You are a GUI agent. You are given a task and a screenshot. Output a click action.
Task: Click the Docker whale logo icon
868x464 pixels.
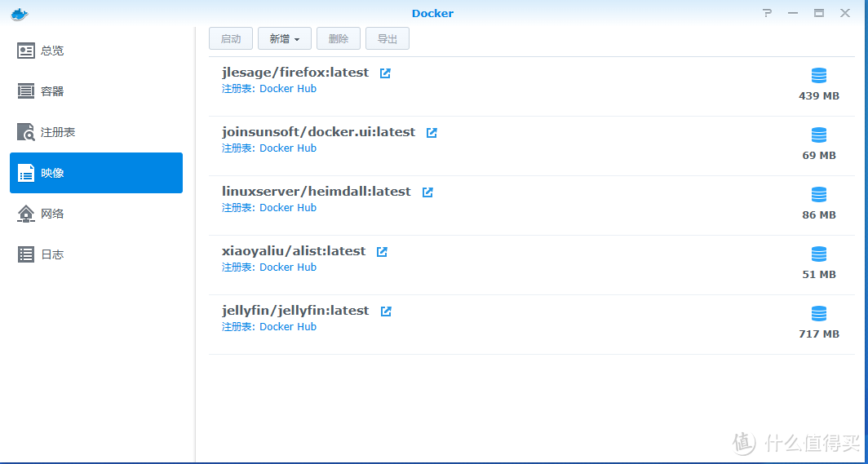pos(20,14)
